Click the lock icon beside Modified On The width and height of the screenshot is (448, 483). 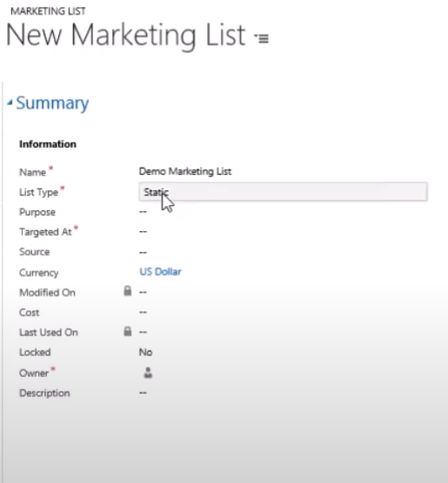(x=128, y=291)
